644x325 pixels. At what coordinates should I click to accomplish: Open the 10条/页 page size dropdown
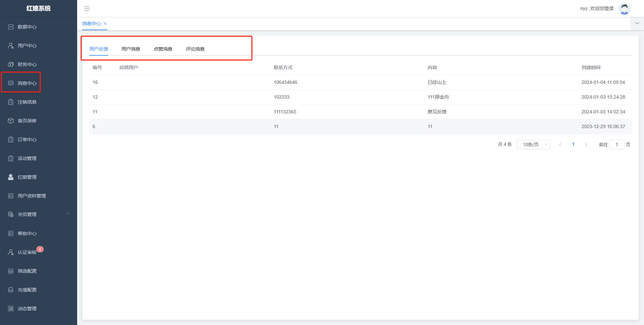[533, 145]
